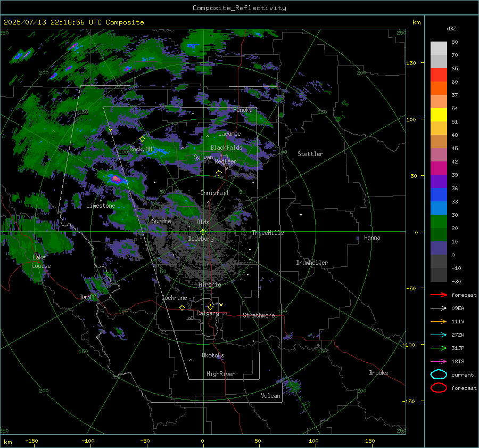Click the Brooks city label
The height and width of the screenshot is (448, 479).
pyautogui.click(x=378, y=373)
